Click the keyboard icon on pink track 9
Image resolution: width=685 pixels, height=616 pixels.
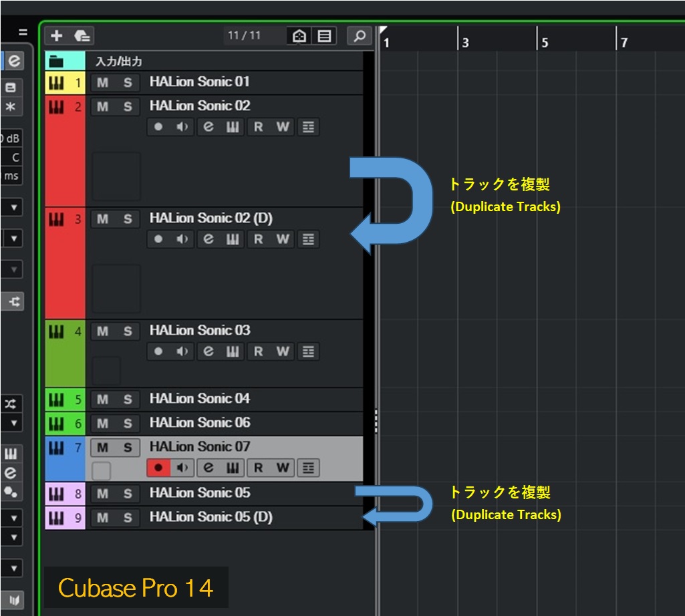coord(56,518)
